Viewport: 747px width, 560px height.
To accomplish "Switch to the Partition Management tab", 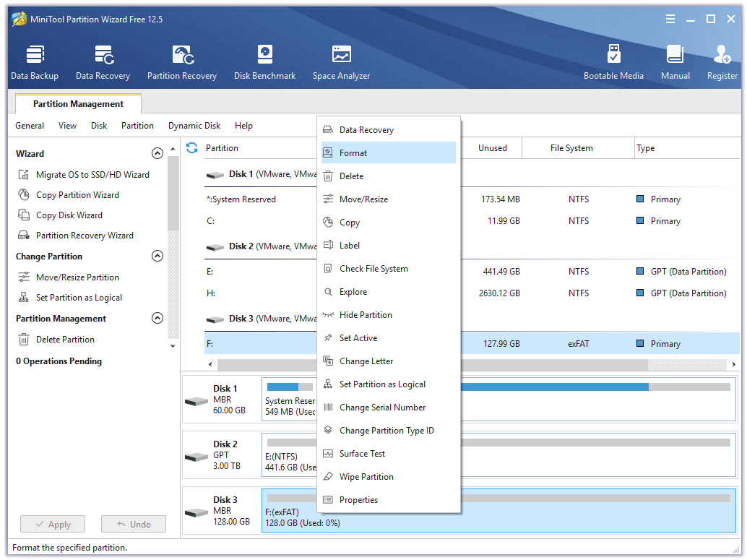I will point(78,104).
